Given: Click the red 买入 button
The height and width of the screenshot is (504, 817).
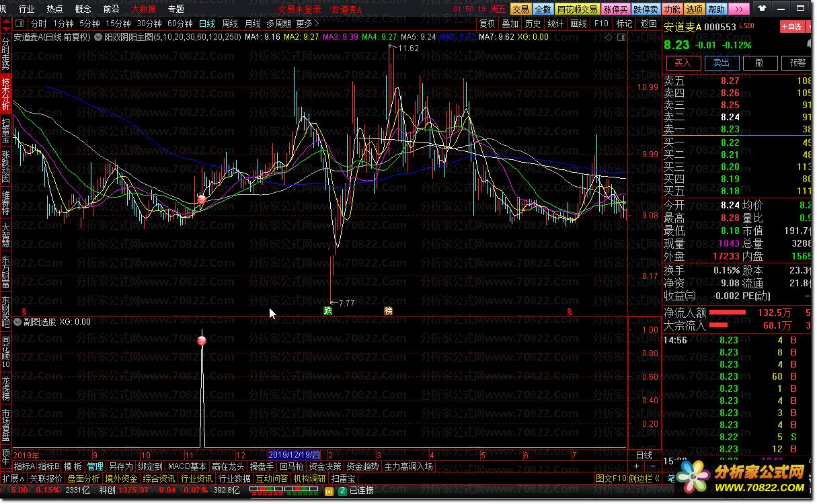Looking at the screenshot, I should coord(683,63).
